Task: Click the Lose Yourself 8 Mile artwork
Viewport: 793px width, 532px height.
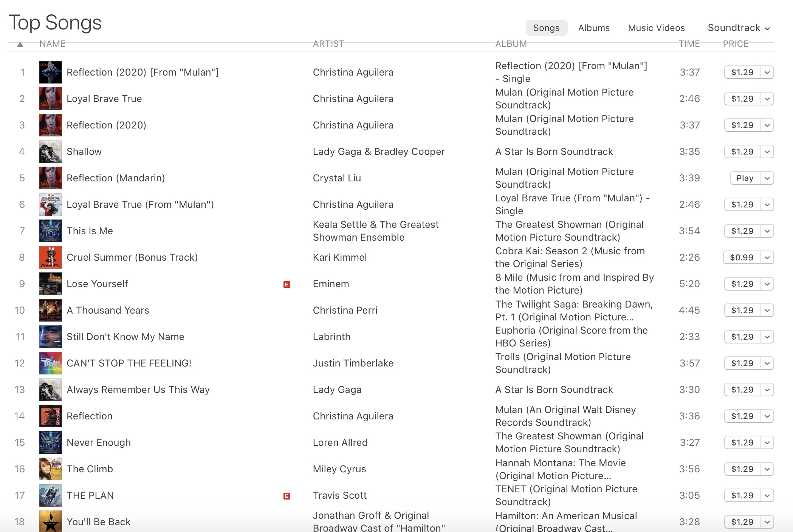Action: coord(51,284)
